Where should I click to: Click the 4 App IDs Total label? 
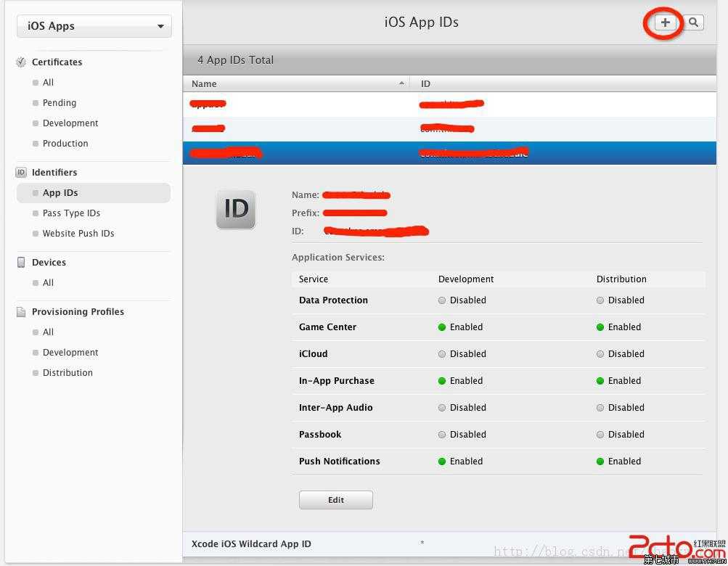click(235, 60)
